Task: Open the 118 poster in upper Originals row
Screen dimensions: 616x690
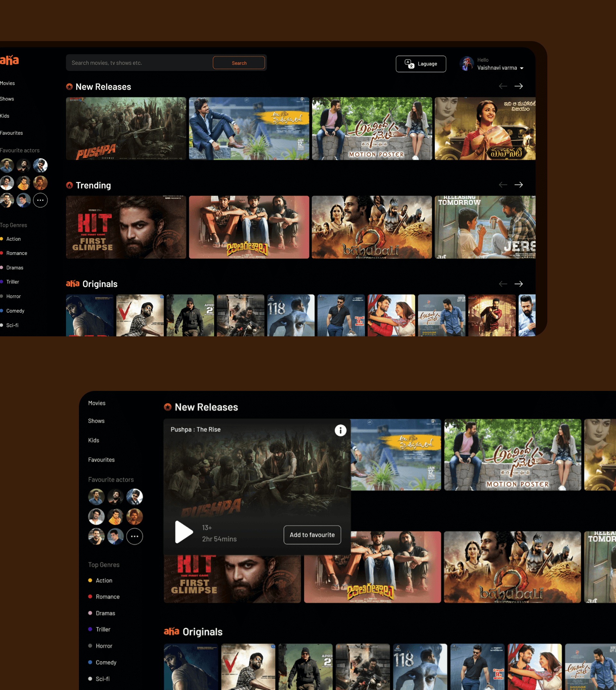Action: click(291, 315)
